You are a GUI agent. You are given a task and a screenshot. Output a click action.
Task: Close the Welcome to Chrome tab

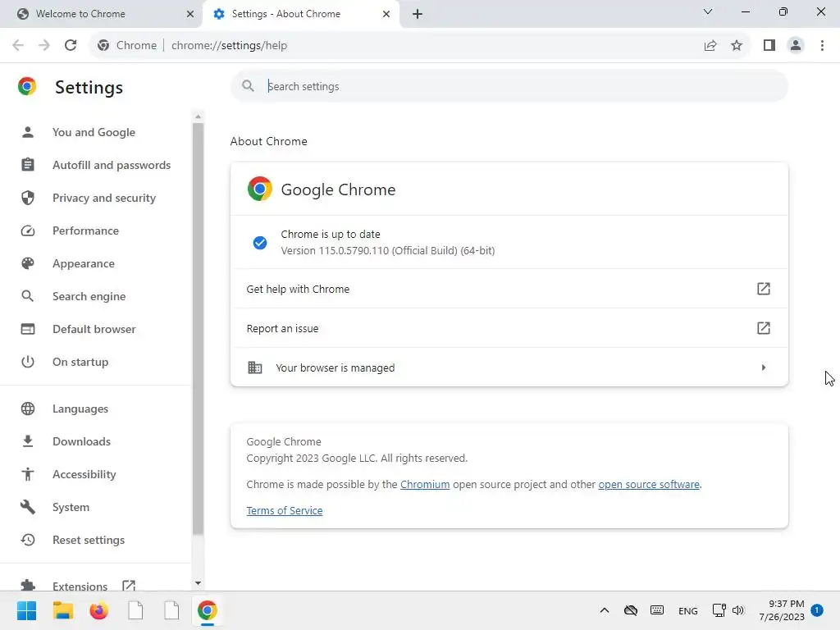pyautogui.click(x=189, y=14)
